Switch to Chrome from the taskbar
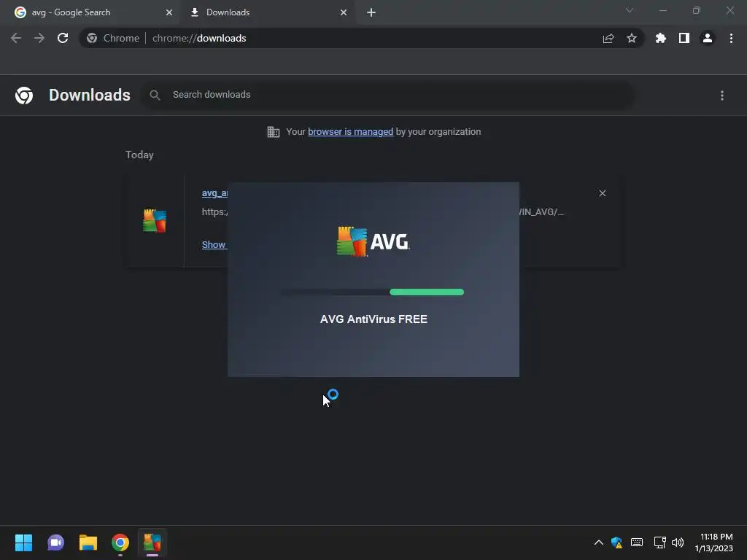This screenshot has height=560, width=747. (x=120, y=542)
